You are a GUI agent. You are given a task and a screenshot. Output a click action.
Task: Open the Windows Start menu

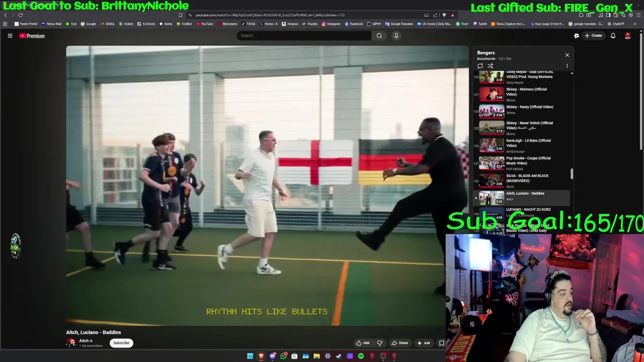[x=250, y=356]
